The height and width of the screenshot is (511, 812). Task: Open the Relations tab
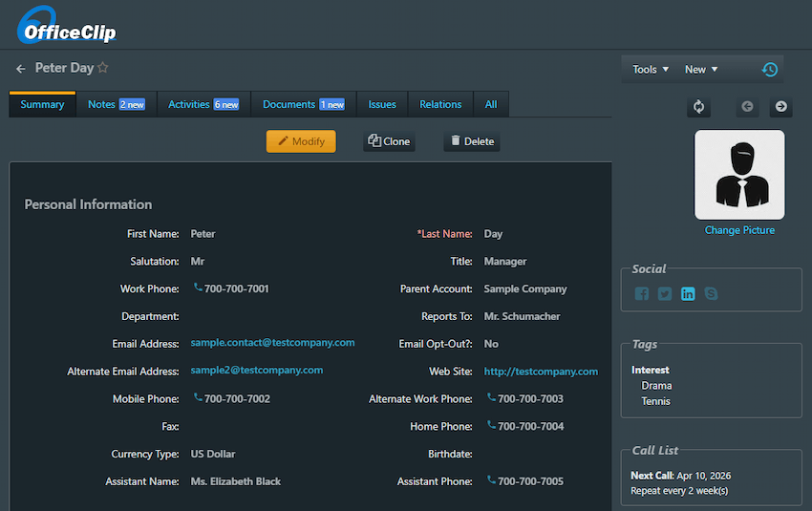point(440,104)
